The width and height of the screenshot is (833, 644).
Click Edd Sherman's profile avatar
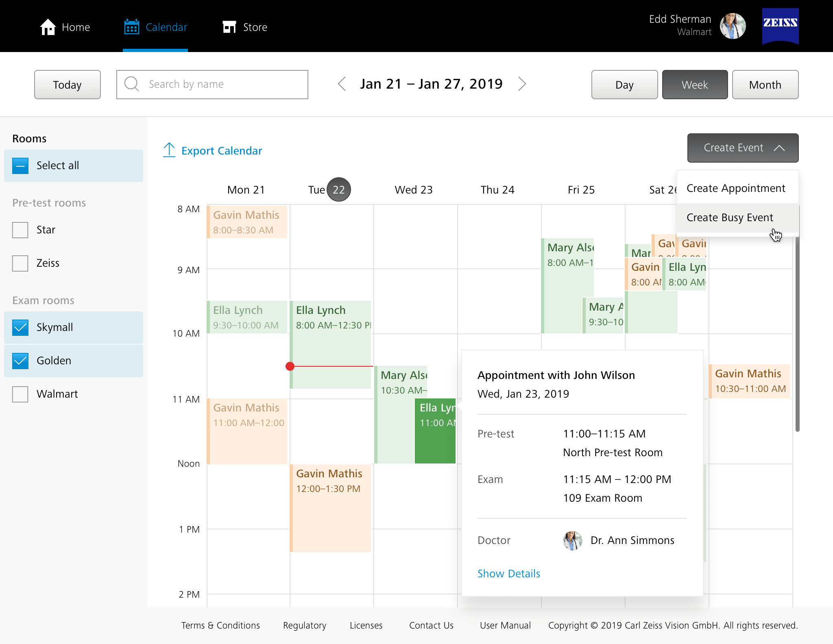click(x=733, y=26)
